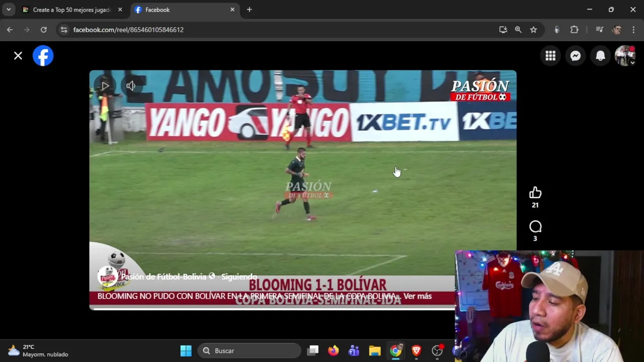Reload the Facebook page
The width and height of the screenshot is (644, 362).
click(x=44, y=30)
